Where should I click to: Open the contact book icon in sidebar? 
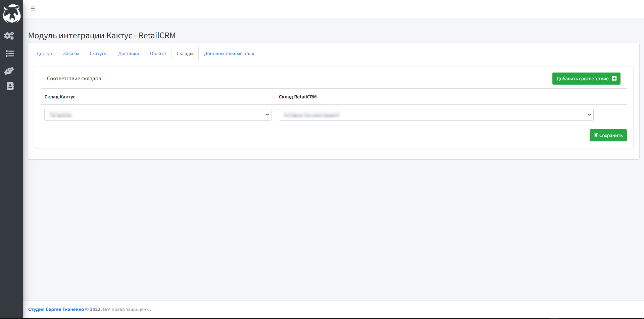pyautogui.click(x=10, y=86)
